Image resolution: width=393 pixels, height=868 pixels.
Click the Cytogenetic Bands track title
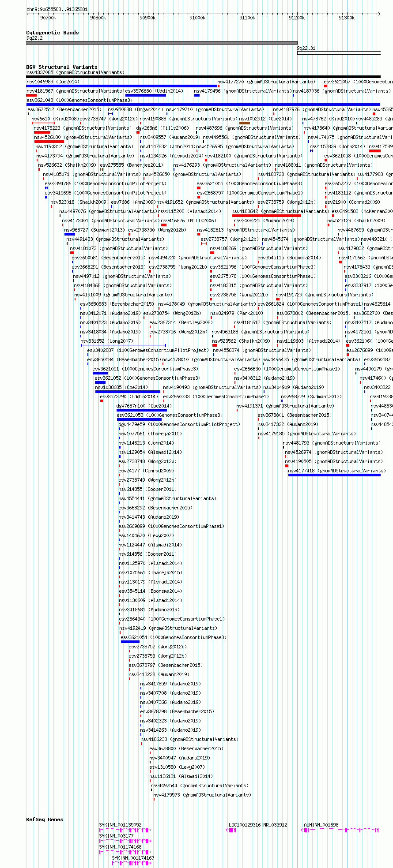(53, 33)
